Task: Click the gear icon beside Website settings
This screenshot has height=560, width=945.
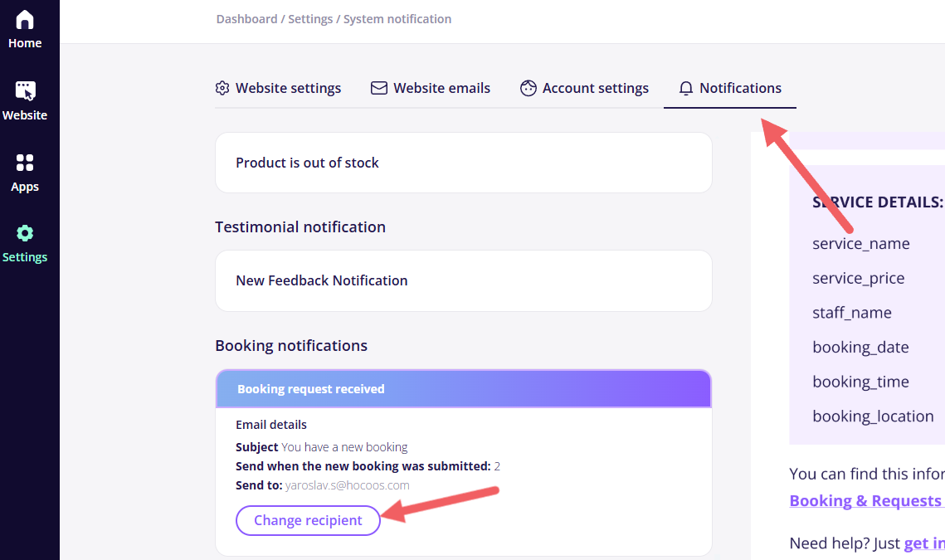Action: pyautogui.click(x=222, y=88)
